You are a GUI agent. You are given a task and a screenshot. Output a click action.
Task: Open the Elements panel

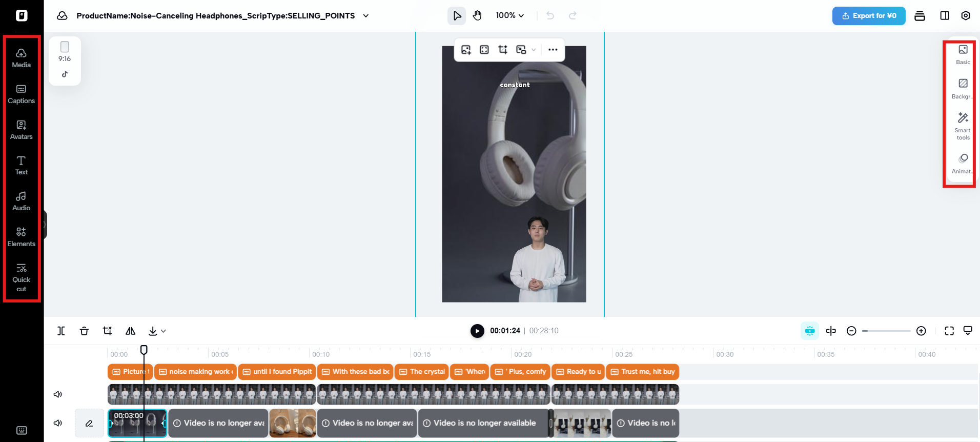pos(21,237)
